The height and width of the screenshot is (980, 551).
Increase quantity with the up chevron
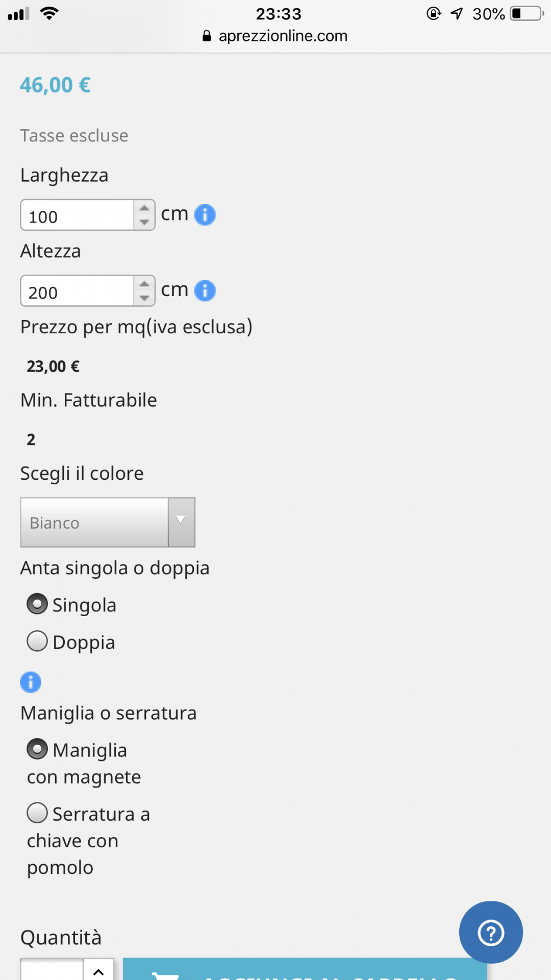tap(98, 972)
